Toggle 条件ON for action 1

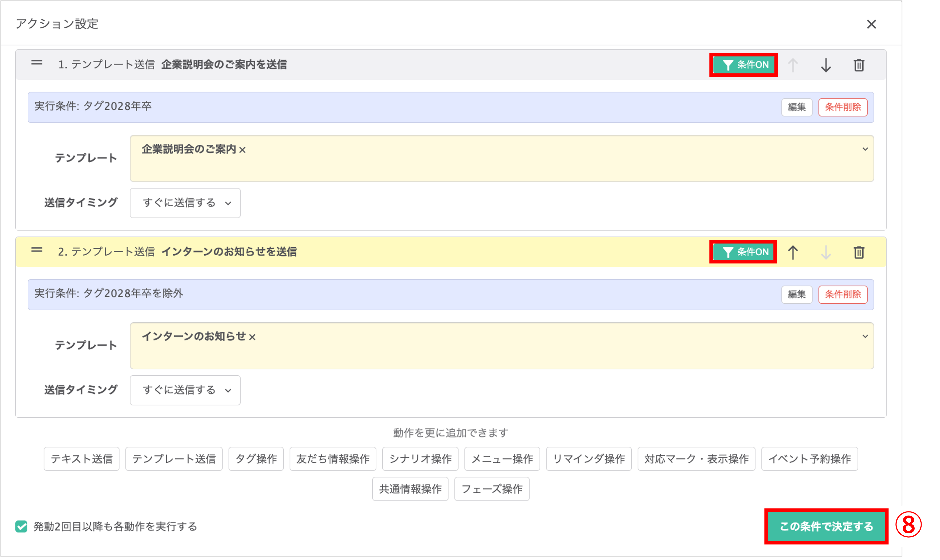pos(743,65)
